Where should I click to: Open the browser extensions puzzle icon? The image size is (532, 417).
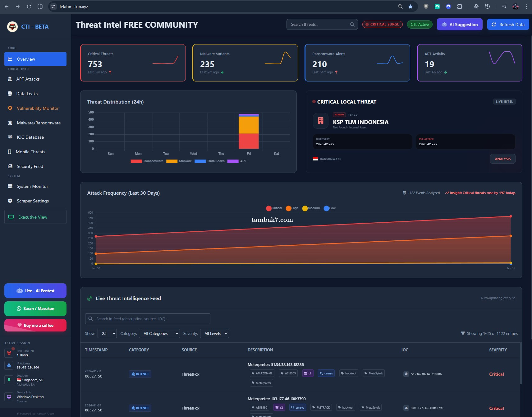pos(460,7)
